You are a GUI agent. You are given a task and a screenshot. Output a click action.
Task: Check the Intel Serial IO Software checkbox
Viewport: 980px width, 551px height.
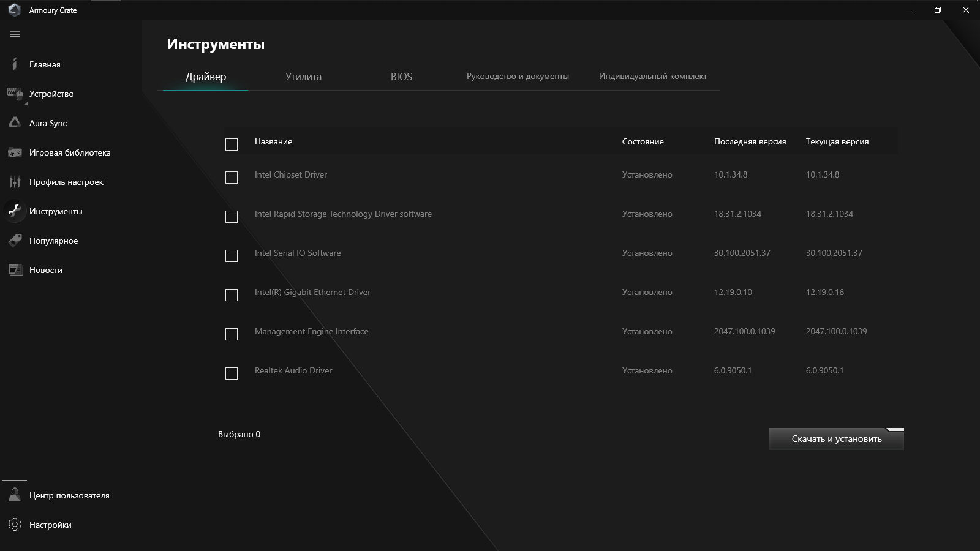[x=232, y=256]
